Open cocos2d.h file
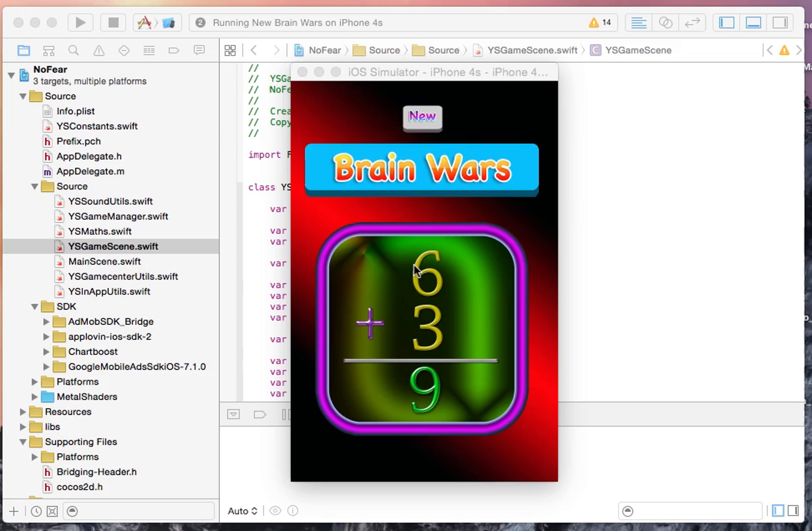The height and width of the screenshot is (531, 812). (x=80, y=487)
